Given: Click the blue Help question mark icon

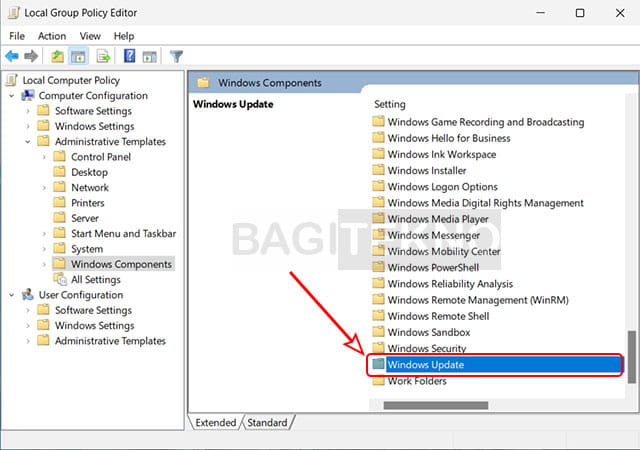Looking at the screenshot, I should [129, 56].
